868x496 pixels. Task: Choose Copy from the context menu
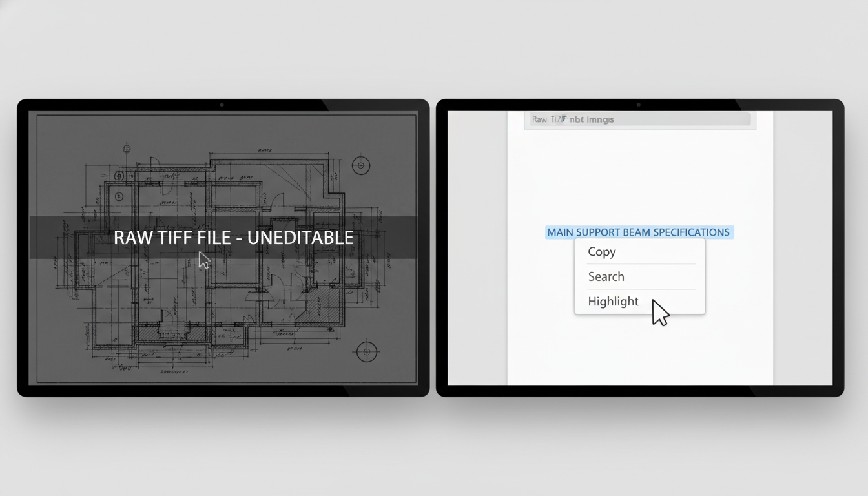click(601, 252)
